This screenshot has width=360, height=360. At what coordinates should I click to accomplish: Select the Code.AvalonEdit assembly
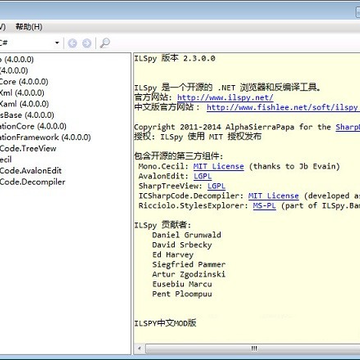[31, 171]
